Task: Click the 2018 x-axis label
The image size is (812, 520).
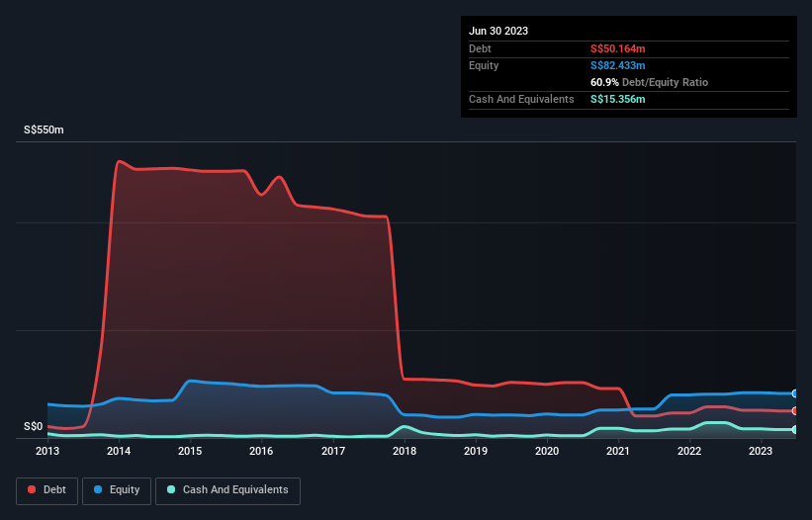Action: coord(405,451)
